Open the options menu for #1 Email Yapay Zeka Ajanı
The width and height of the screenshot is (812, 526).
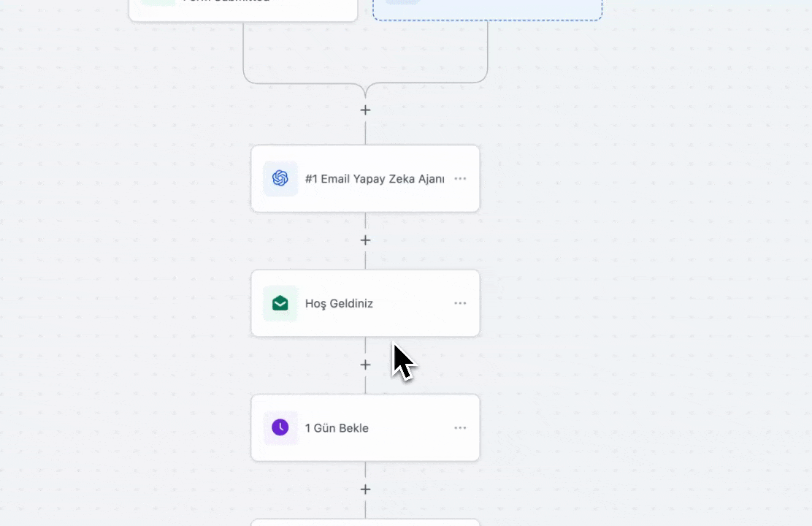(460, 178)
